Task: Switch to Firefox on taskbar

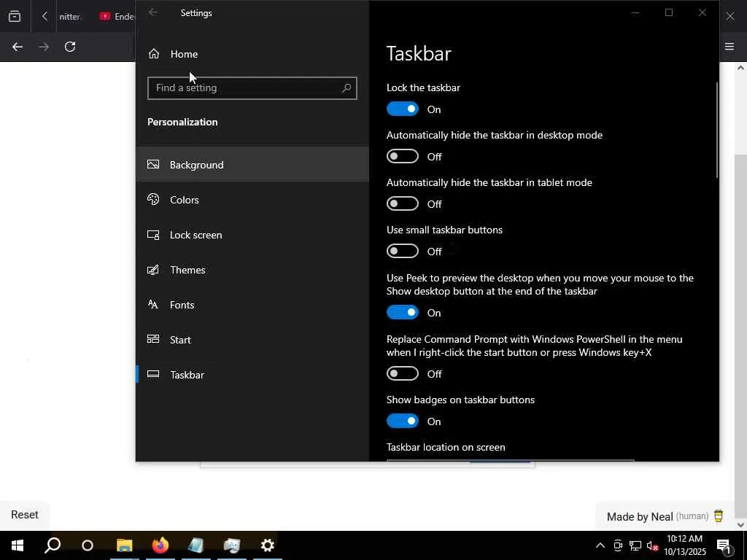Action: [x=160, y=545]
